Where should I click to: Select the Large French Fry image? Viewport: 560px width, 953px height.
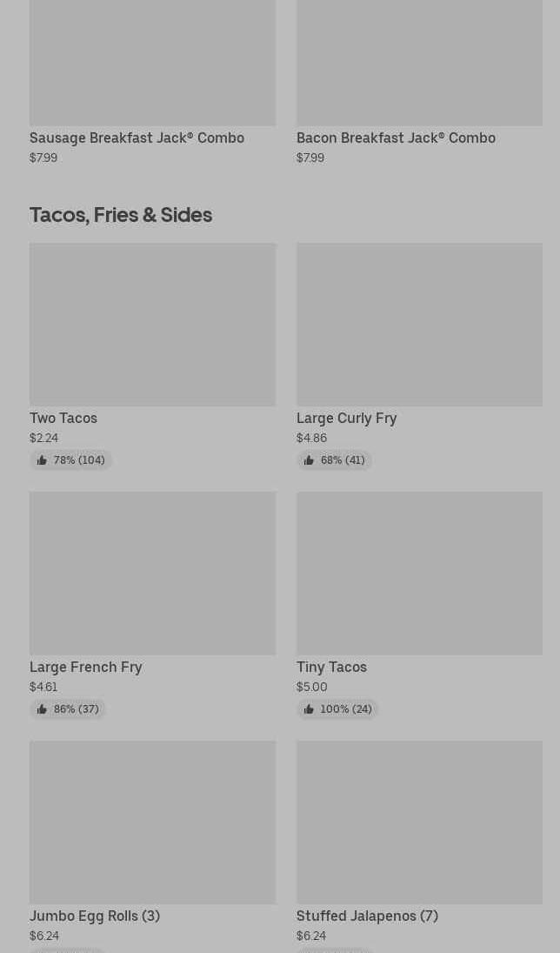[152, 573]
